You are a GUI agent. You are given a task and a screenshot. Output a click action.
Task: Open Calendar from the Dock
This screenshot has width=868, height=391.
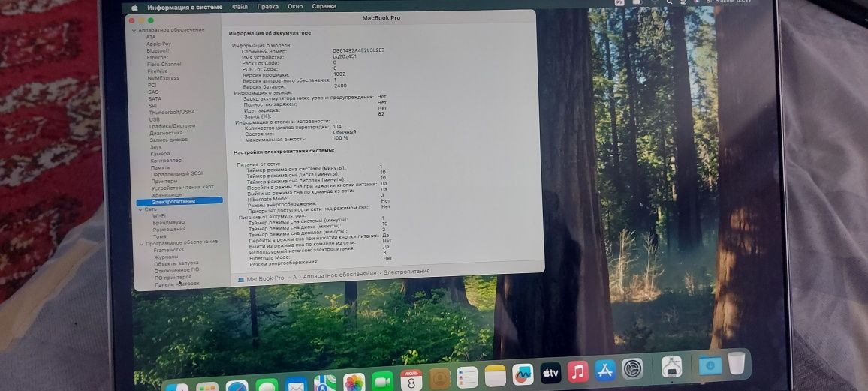pyautogui.click(x=411, y=380)
